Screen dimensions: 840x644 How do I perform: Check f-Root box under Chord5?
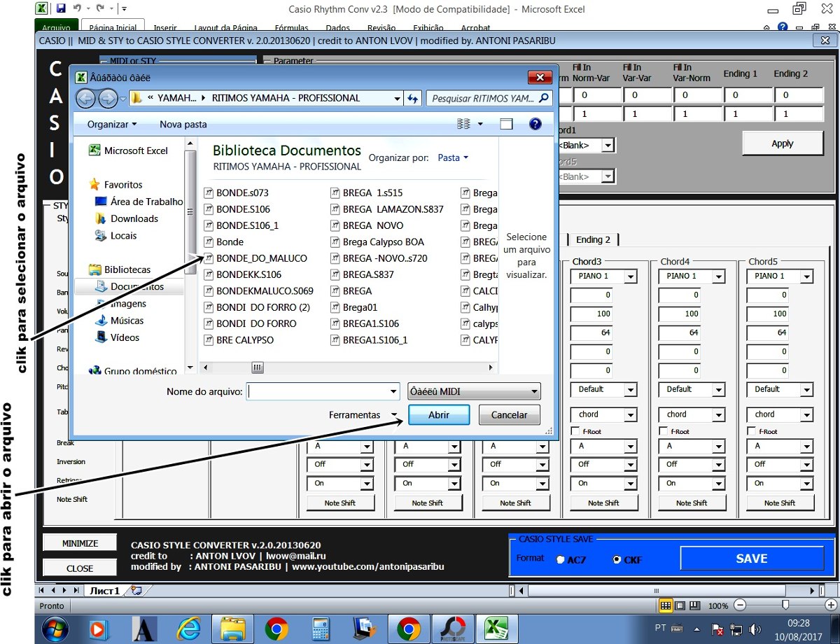click(752, 431)
